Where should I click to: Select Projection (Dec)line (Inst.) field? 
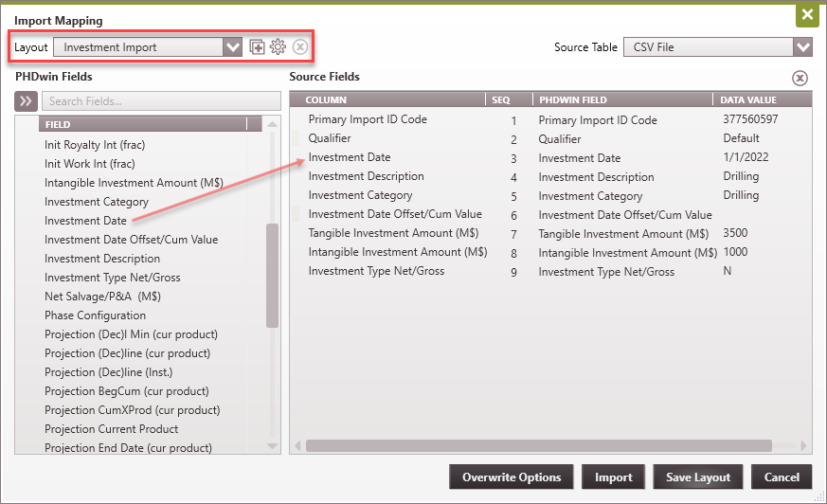point(109,372)
